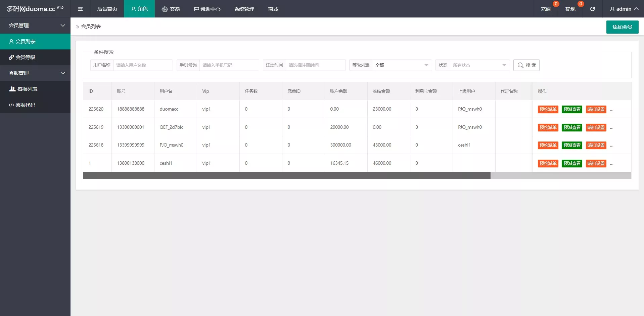This screenshot has width=644, height=316.
Task: Click 预约派单 for user duomacc
Action: [548, 109]
